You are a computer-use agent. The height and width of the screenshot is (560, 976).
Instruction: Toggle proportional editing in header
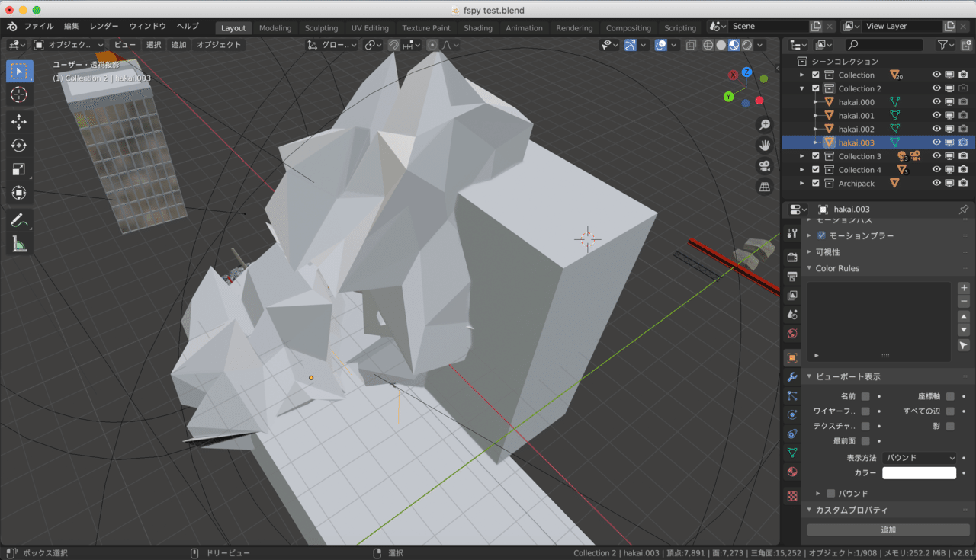pos(432,45)
